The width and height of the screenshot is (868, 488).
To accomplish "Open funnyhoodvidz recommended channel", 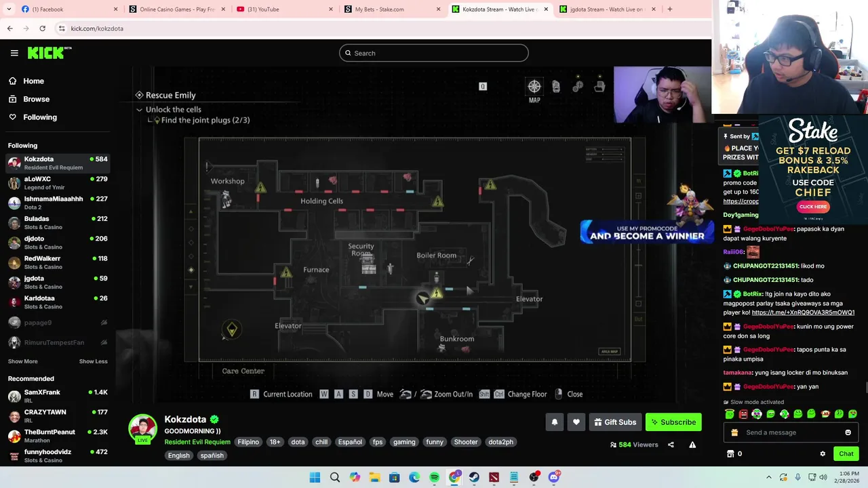I will pyautogui.click(x=58, y=455).
